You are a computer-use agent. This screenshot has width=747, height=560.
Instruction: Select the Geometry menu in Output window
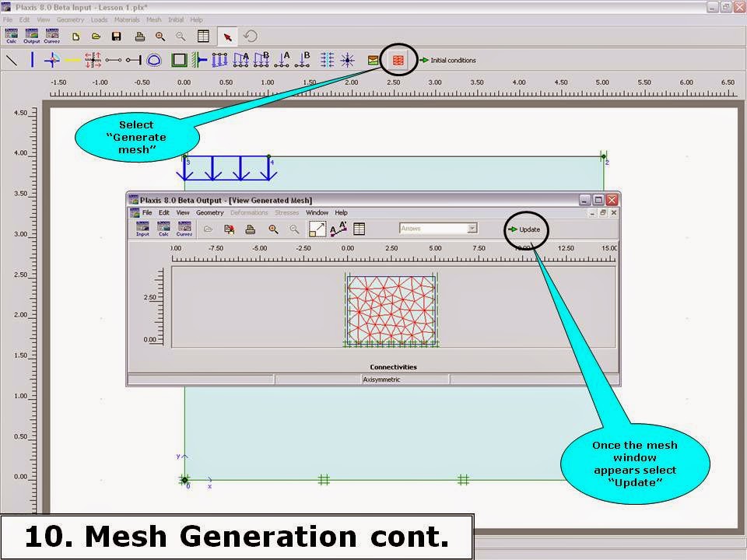(x=210, y=212)
